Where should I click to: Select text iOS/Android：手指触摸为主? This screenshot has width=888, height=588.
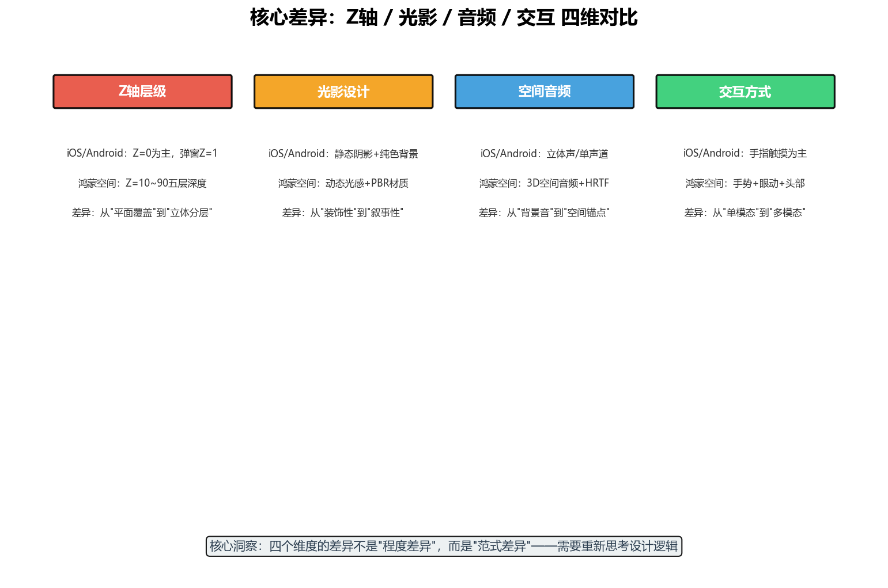pyautogui.click(x=745, y=153)
